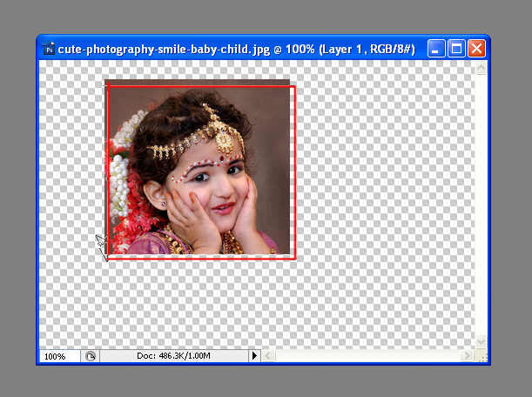This screenshot has height=397, width=532.
Task: Click the window resize grip corner
Action: pyautogui.click(x=481, y=356)
